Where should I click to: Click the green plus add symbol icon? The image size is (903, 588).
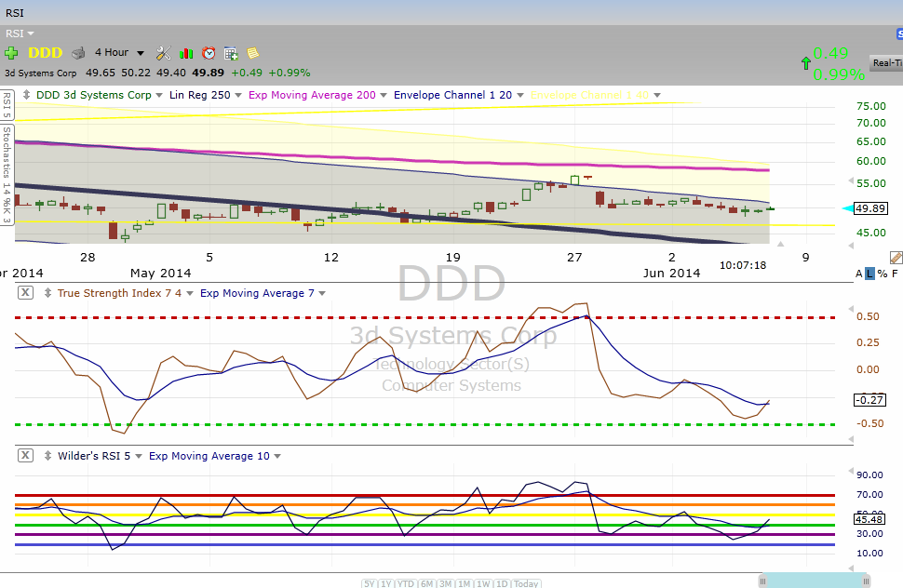coord(11,54)
